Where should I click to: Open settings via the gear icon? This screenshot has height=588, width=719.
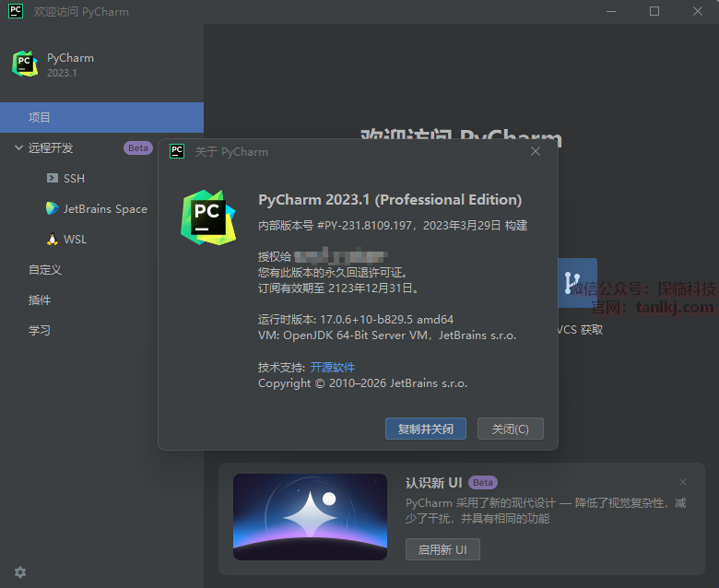tap(20, 572)
